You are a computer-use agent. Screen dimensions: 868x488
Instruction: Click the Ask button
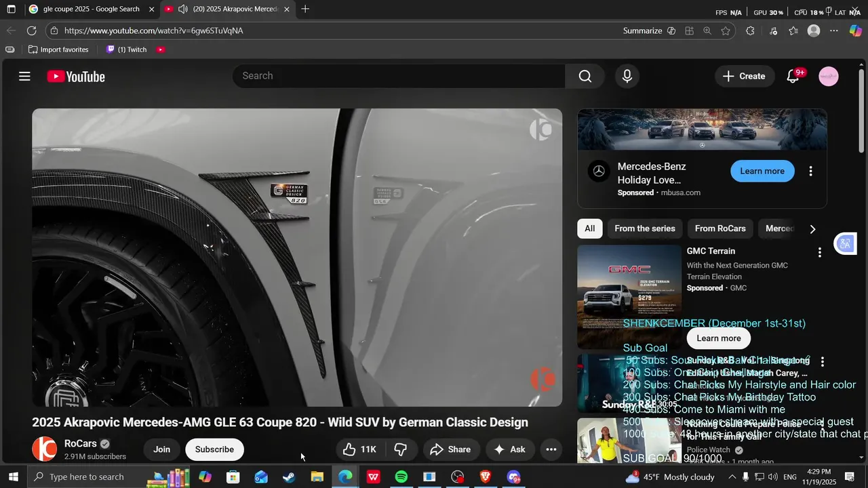[x=510, y=449]
